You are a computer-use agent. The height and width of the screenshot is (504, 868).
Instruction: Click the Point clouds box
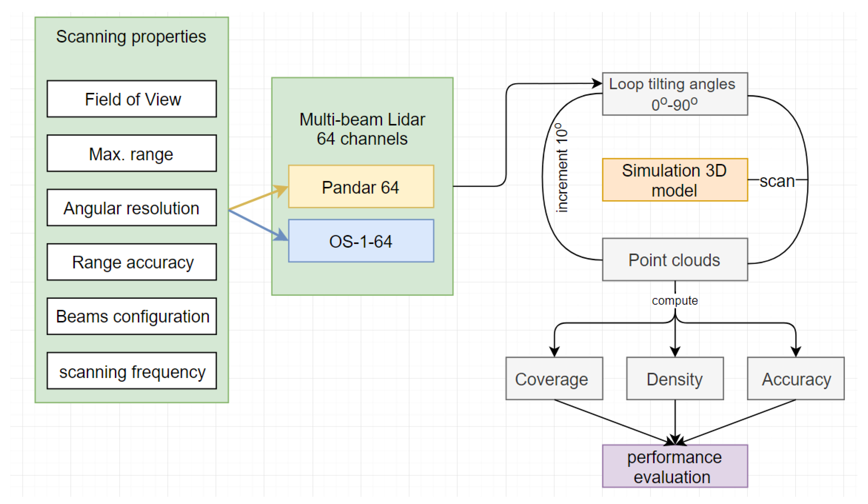pyautogui.click(x=675, y=260)
